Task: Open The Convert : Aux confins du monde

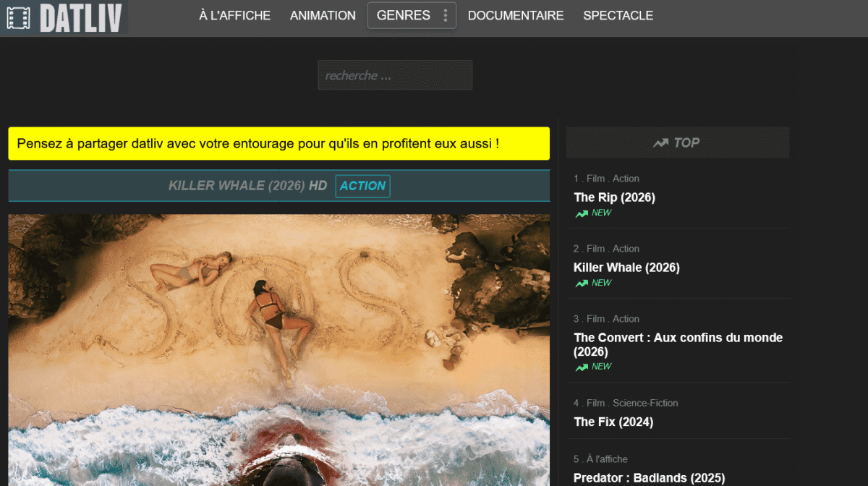Action: (x=678, y=344)
